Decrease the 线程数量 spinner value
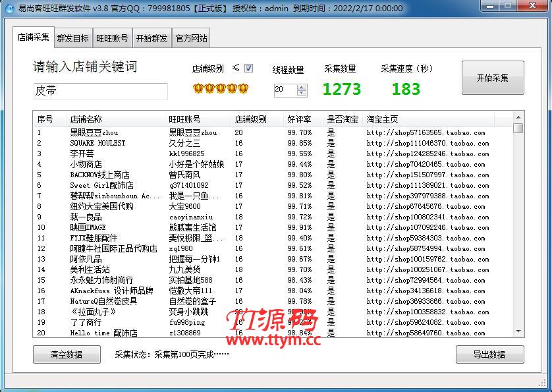This screenshot has height=392, width=552. tap(301, 93)
